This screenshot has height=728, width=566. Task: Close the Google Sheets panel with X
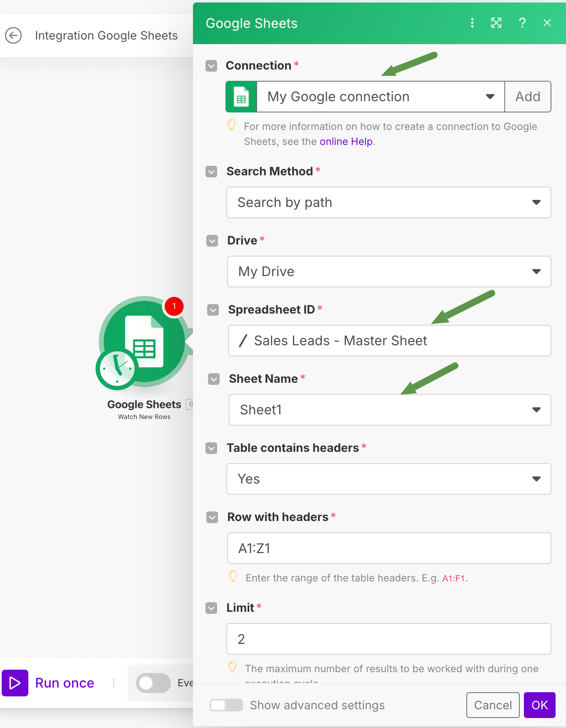[547, 23]
